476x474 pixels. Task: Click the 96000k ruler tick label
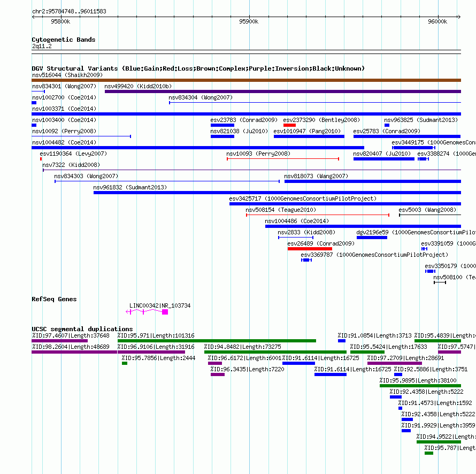click(x=437, y=21)
